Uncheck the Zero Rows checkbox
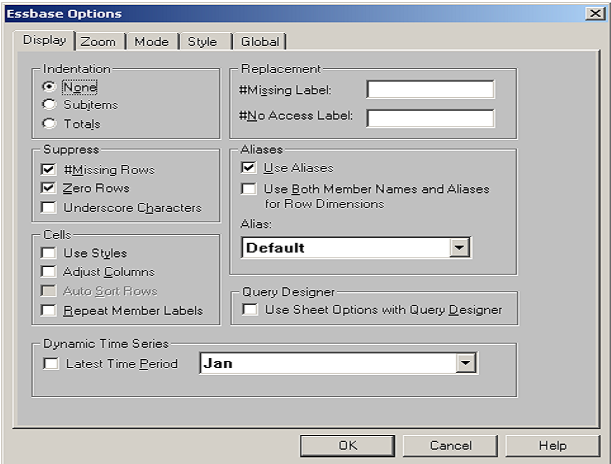This screenshot has height=464, width=611. pos(48,188)
